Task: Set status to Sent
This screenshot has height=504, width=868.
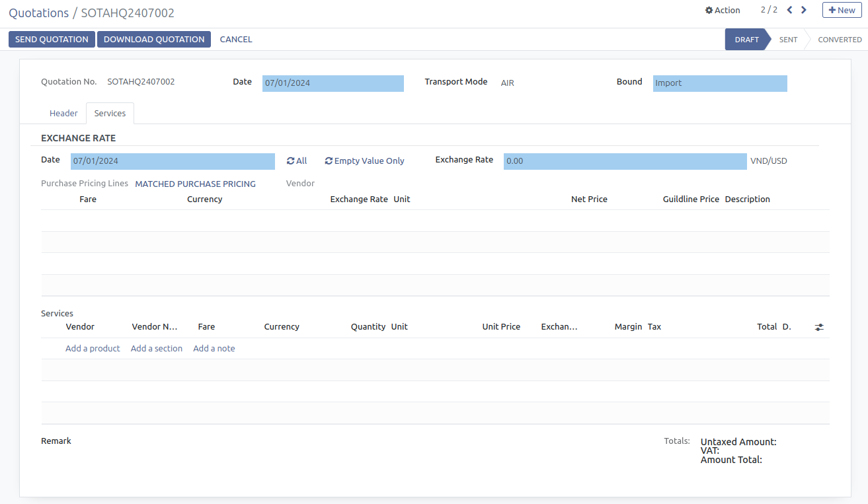Action: (788, 40)
